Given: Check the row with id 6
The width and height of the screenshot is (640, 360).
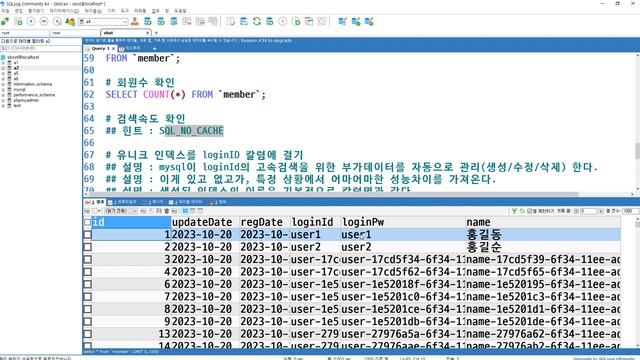Looking at the screenshot, I should click(87, 284).
